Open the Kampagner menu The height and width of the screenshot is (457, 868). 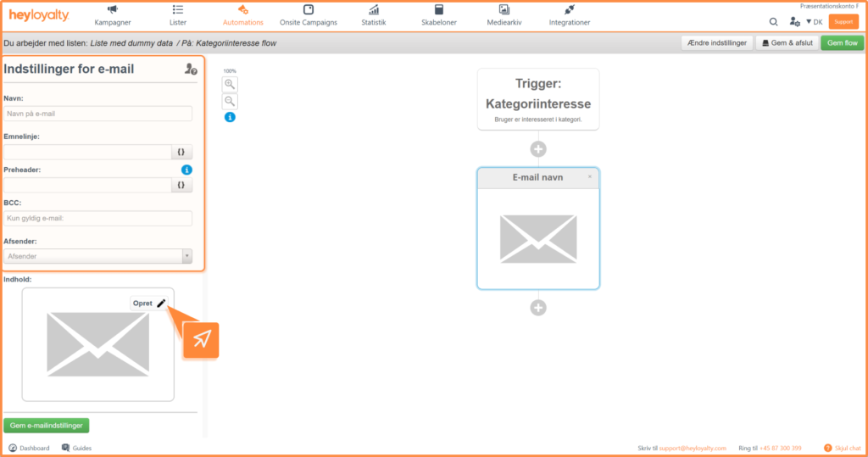[112, 15]
